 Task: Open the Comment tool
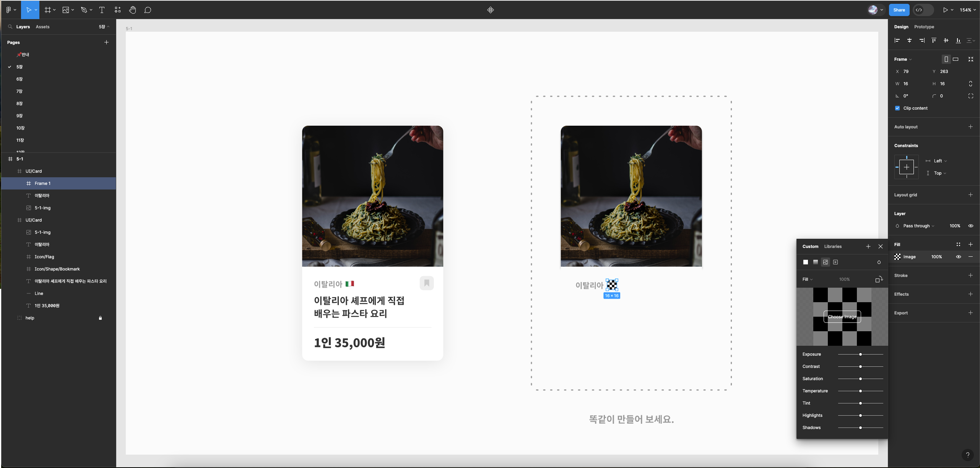[148, 10]
